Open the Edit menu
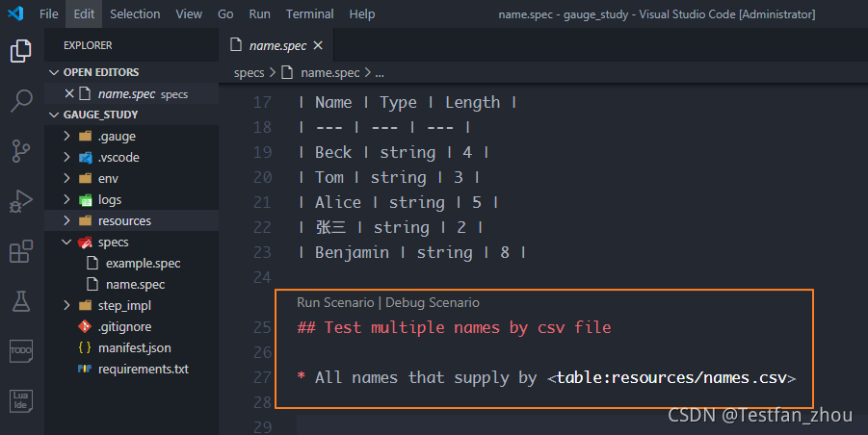 [84, 13]
